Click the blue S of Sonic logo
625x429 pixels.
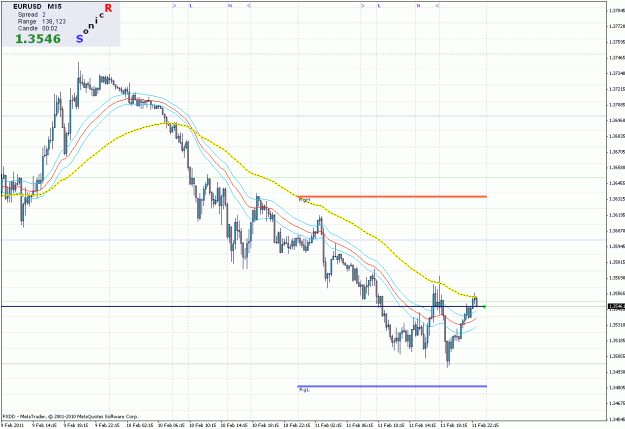79,39
